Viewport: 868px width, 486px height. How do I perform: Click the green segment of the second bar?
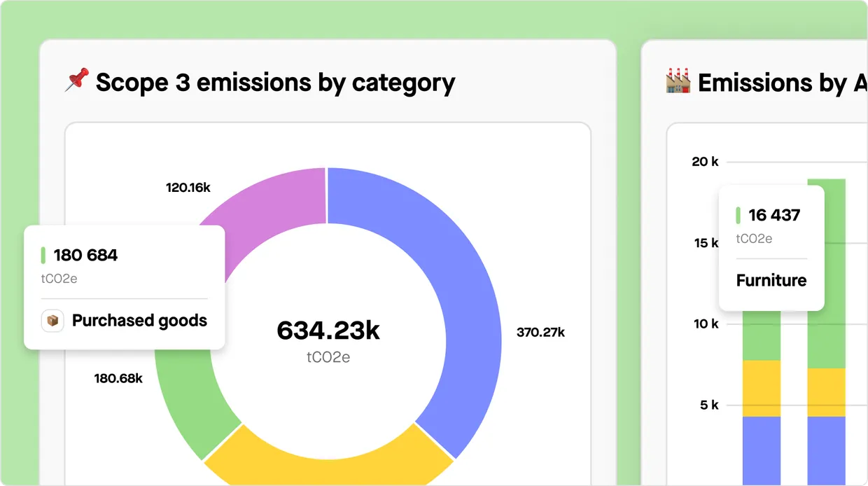pos(827,273)
